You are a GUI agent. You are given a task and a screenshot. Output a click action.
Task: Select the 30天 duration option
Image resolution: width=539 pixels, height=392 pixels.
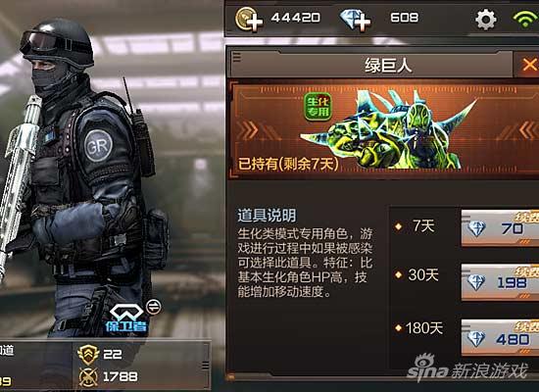(416, 274)
